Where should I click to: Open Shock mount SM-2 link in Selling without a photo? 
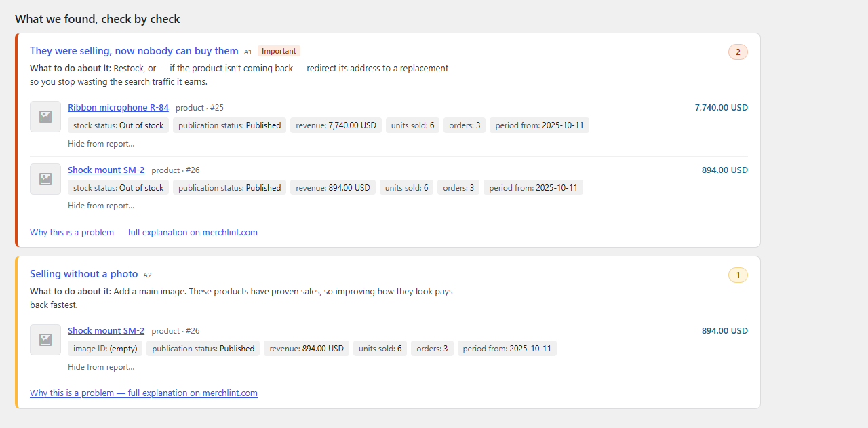pos(106,330)
